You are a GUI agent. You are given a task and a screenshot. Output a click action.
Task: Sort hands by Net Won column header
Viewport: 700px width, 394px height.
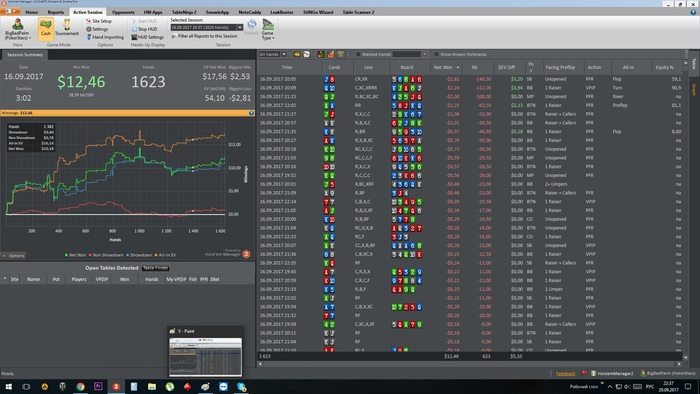(x=445, y=67)
